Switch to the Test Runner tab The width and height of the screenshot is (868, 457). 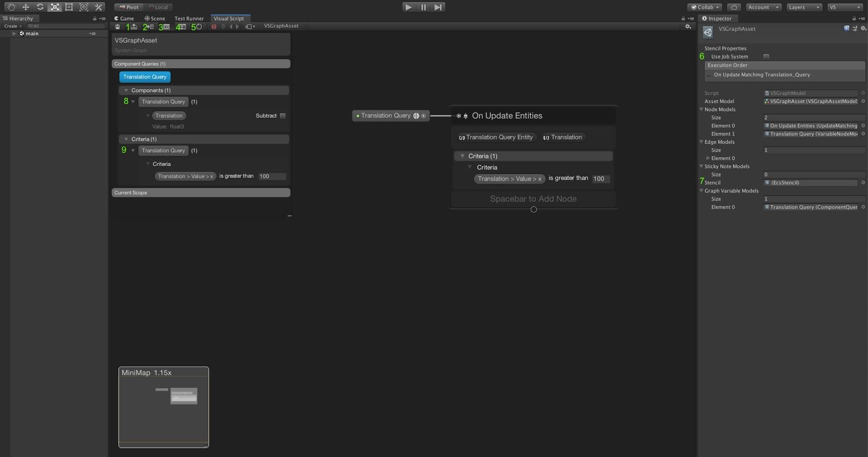(189, 18)
